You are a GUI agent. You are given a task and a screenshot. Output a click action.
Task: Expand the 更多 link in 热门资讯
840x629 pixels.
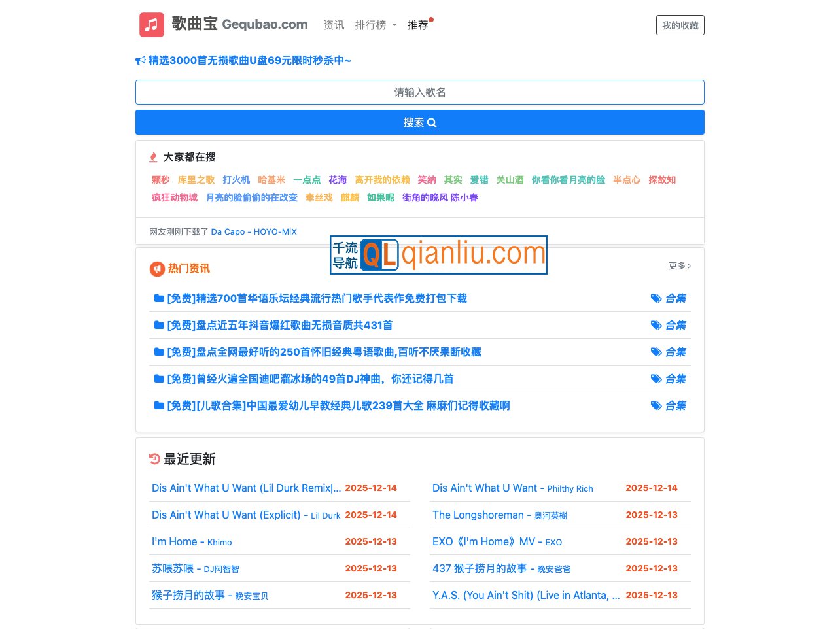coord(679,266)
